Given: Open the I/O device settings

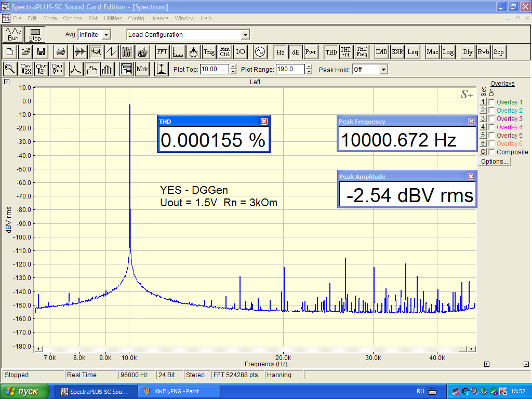Looking at the screenshot, I should 240,52.
